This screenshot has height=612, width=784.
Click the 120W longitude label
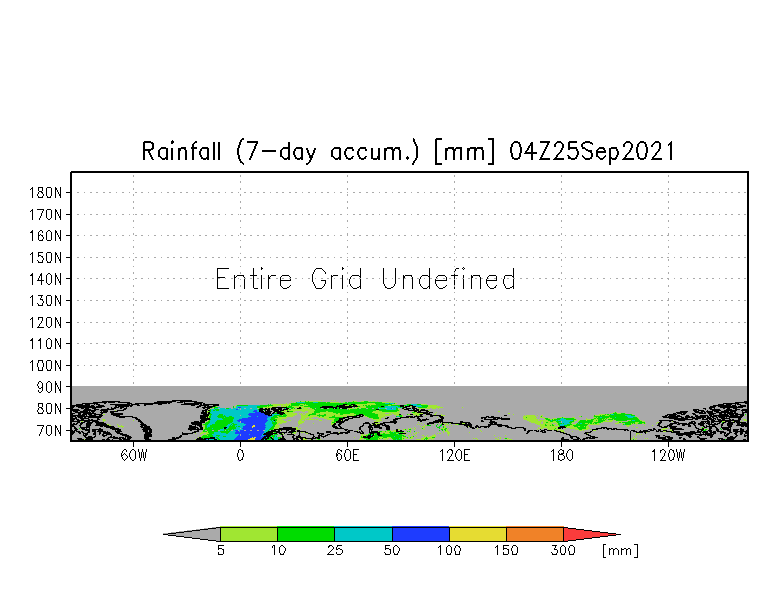coord(668,456)
